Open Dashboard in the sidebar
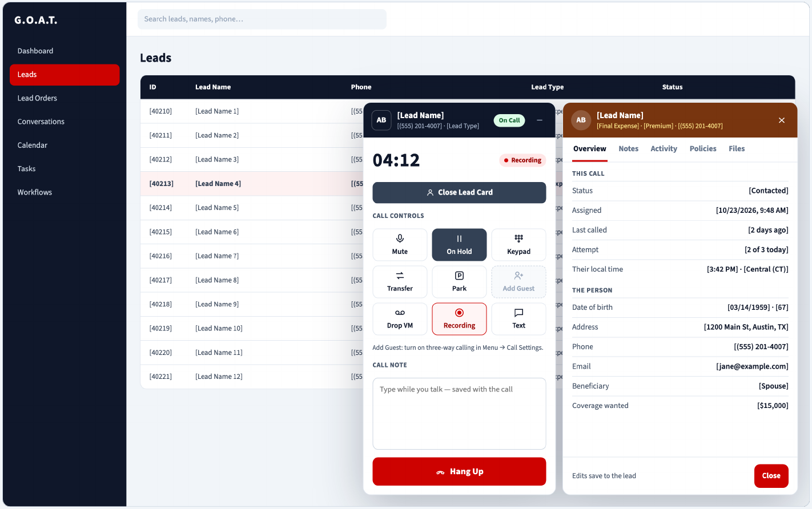The height and width of the screenshot is (509, 812). 65,51
